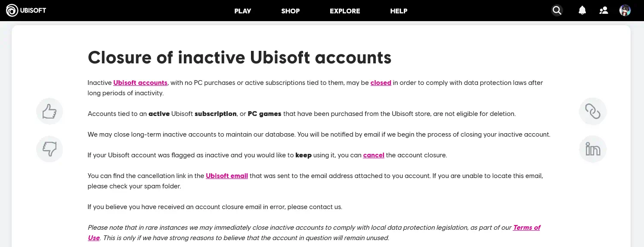Click the Ubisoft logo in header

[x=12, y=10]
